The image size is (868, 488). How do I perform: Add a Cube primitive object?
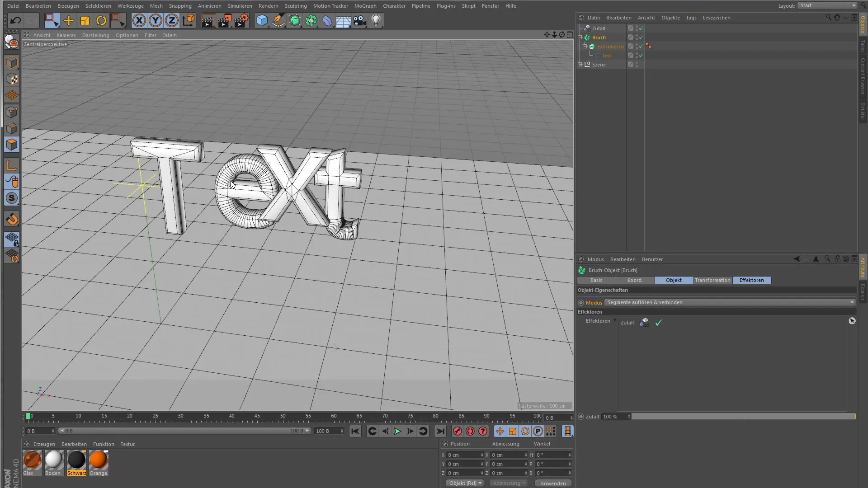coord(262,20)
